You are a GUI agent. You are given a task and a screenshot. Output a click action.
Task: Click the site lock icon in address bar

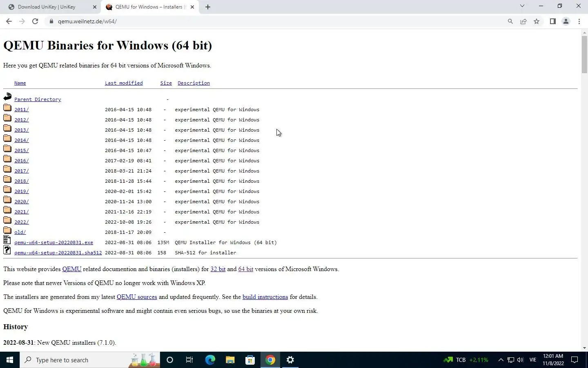pos(51,21)
